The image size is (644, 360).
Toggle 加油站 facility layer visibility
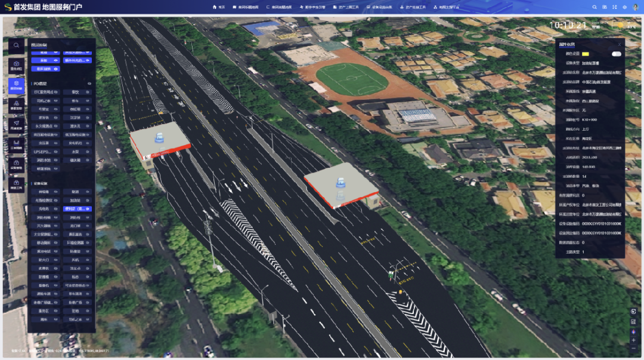(x=88, y=201)
